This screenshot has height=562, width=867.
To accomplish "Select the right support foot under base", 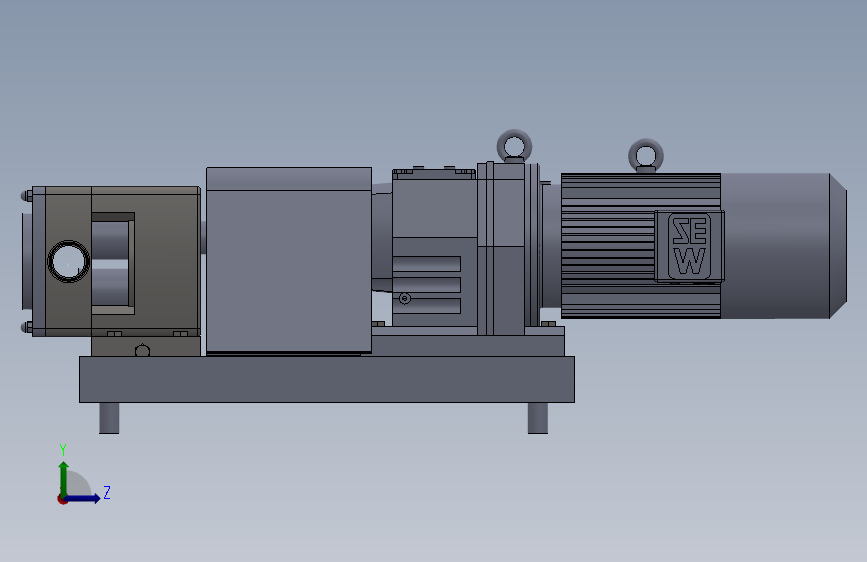I will click(538, 418).
